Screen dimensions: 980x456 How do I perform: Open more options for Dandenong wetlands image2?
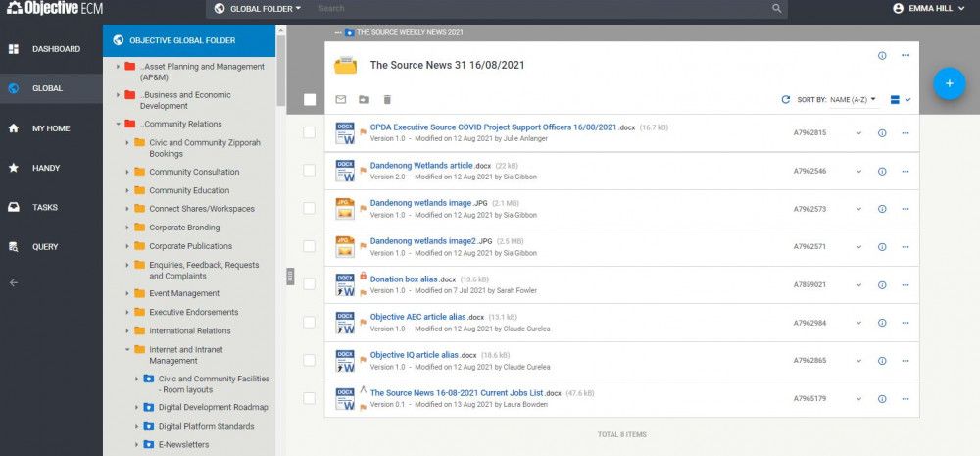[x=905, y=247]
